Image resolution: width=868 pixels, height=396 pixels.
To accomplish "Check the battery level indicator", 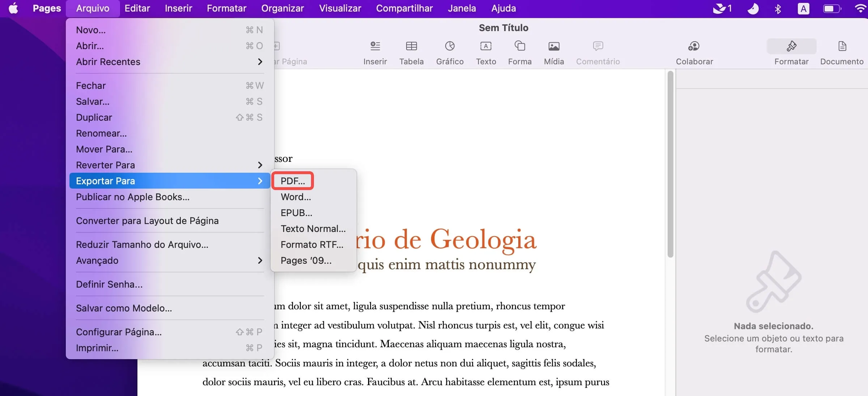I will click(832, 8).
